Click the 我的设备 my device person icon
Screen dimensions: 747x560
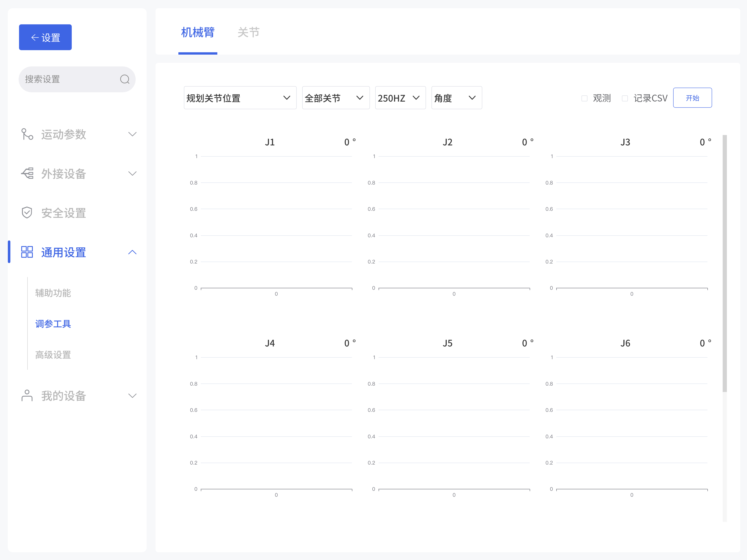coord(27,396)
